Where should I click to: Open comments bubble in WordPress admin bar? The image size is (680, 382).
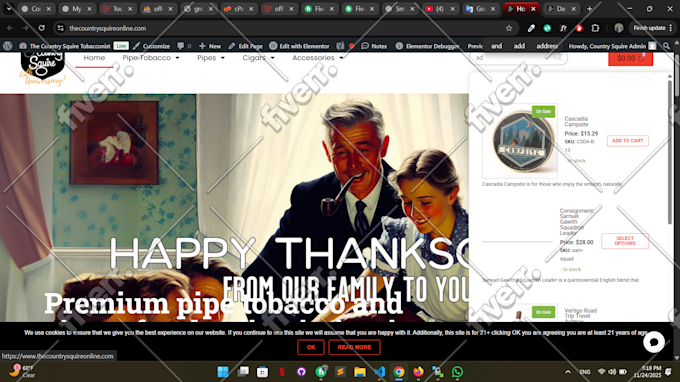click(x=184, y=46)
